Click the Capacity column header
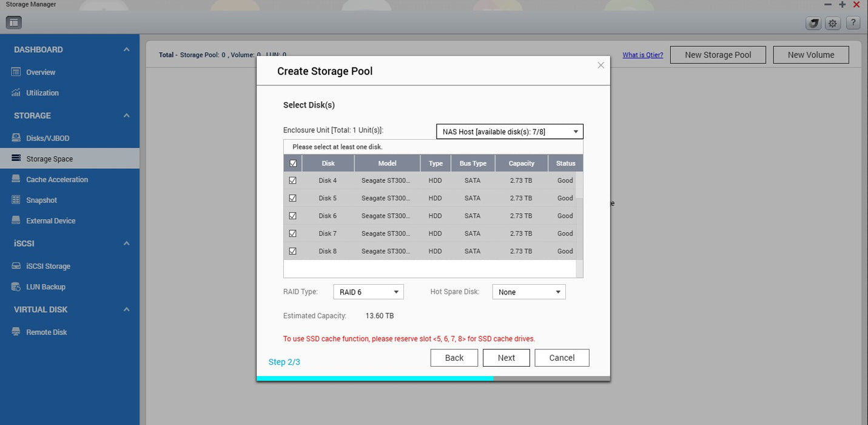 [522, 163]
